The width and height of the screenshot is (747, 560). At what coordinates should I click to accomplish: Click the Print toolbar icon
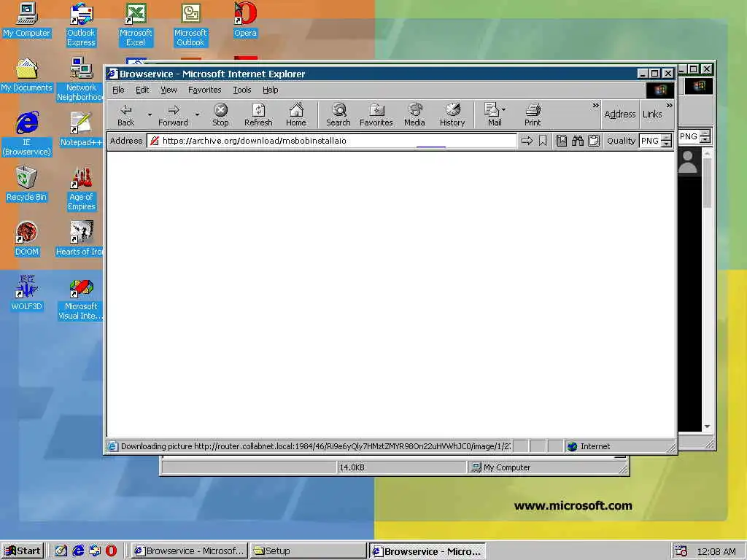pos(533,114)
